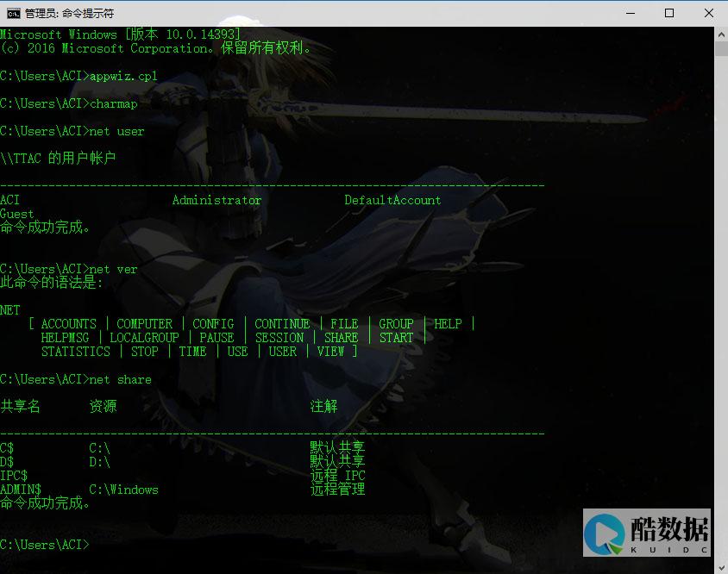Screen dimensions: 728x574
Task: Click the Microsoft Corporation copyright line
Action: [x=155, y=47]
